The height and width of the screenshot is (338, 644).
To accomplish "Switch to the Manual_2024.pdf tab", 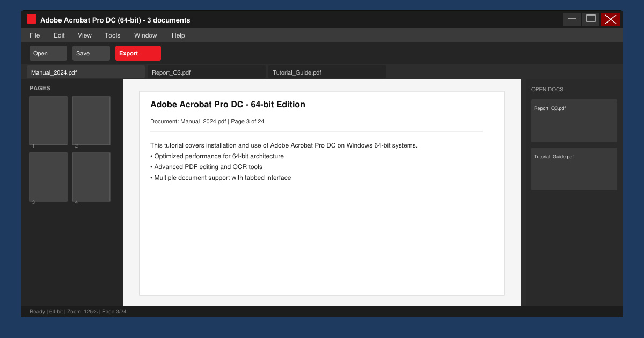I will [86, 72].
